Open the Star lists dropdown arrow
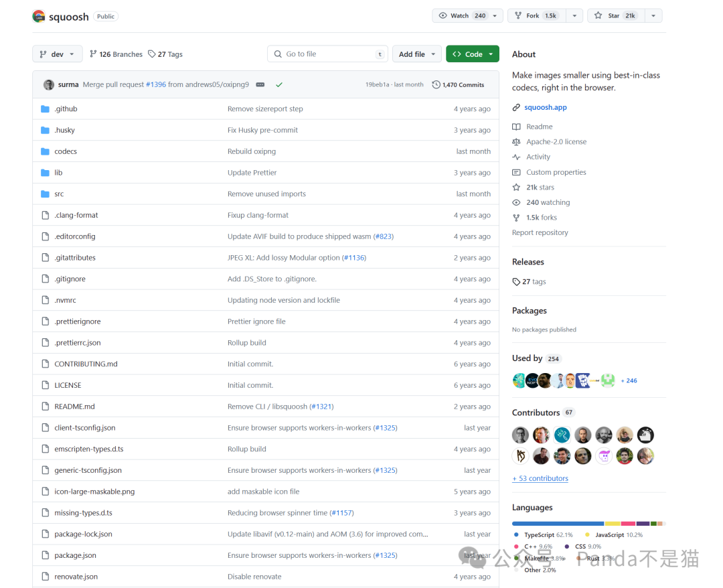Image resolution: width=723 pixels, height=588 pixels. [x=653, y=15]
